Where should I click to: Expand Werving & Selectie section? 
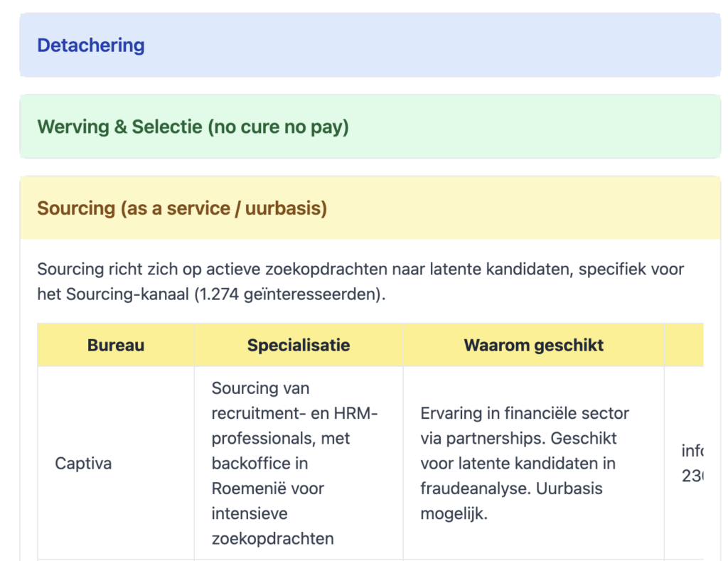(193, 127)
